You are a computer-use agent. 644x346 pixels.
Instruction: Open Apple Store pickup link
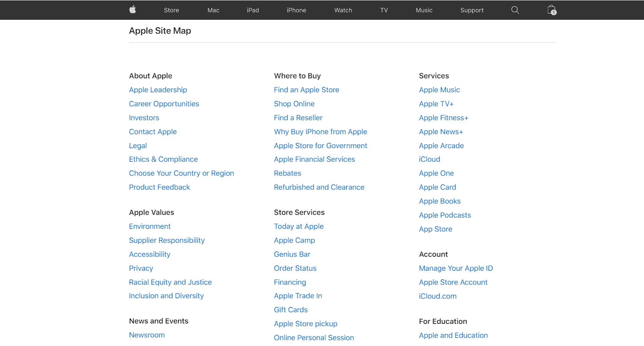306,324
